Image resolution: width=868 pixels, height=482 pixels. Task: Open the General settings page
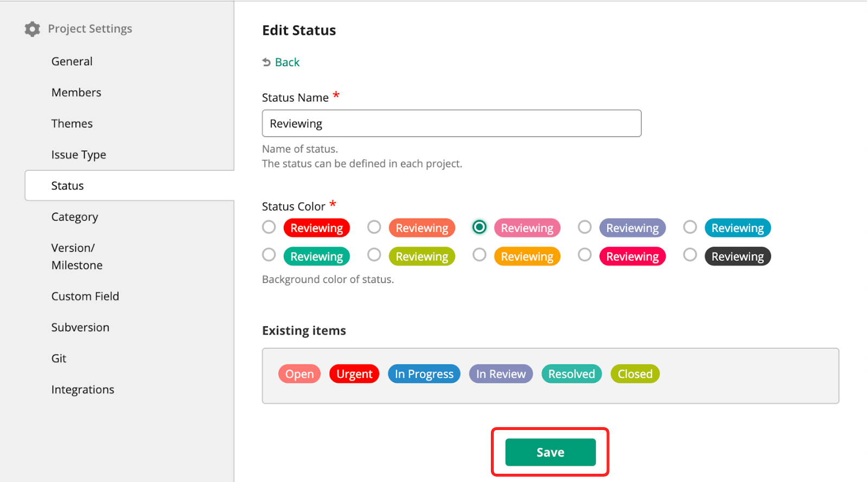[x=72, y=61]
